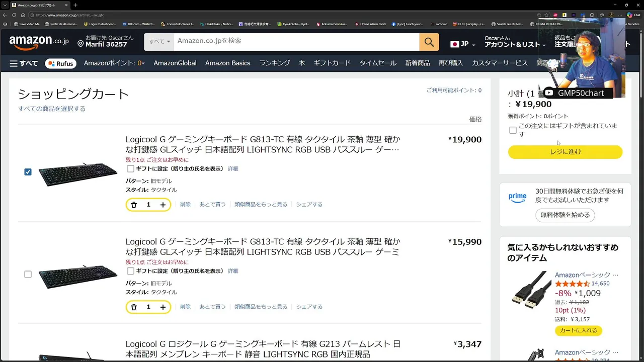Viewport: 644px width, 362px height.
Task: Click the orange search magnifier button
Action: click(x=429, y=42)
